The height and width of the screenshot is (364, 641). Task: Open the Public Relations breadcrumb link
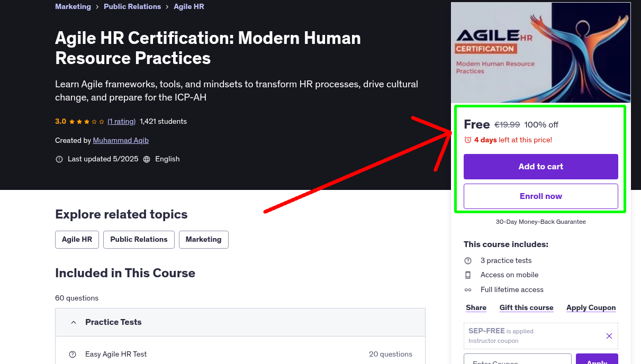(x=132, y=6)
